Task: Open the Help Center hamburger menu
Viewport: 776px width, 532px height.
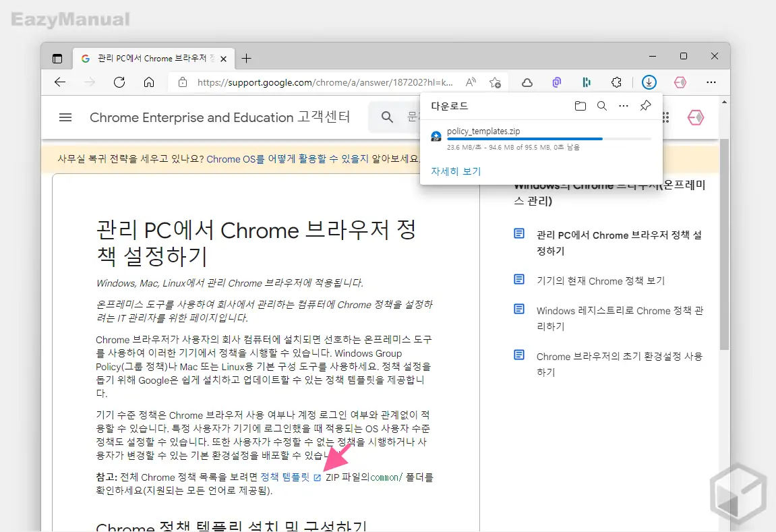Action: [65, 117]
